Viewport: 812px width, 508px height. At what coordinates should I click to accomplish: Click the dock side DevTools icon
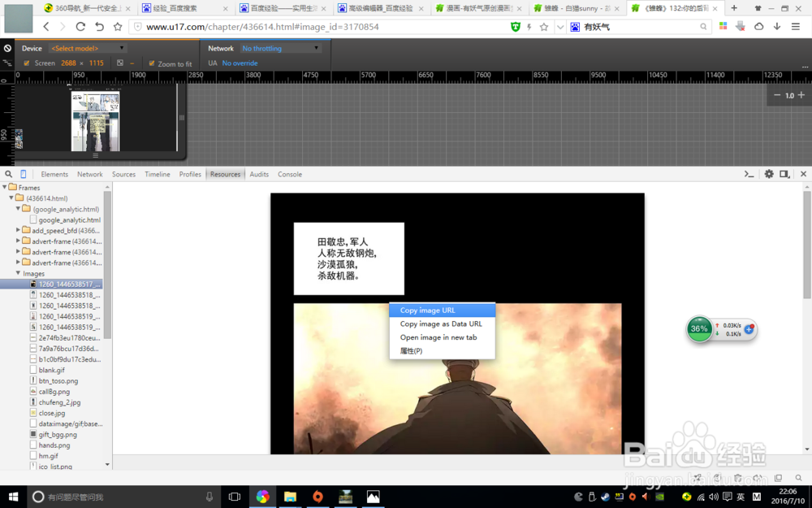coord(784,174)
